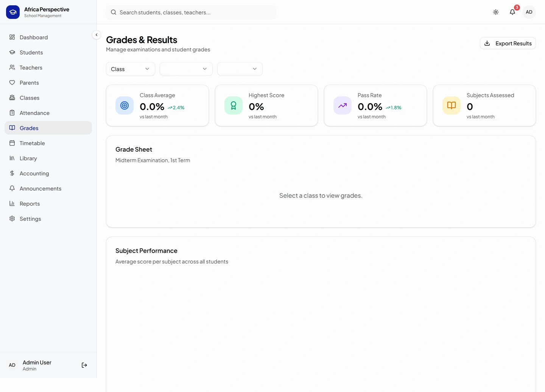Focus the search students, classes, teachers field
This screenshot has height=392, width=545.
191,12
